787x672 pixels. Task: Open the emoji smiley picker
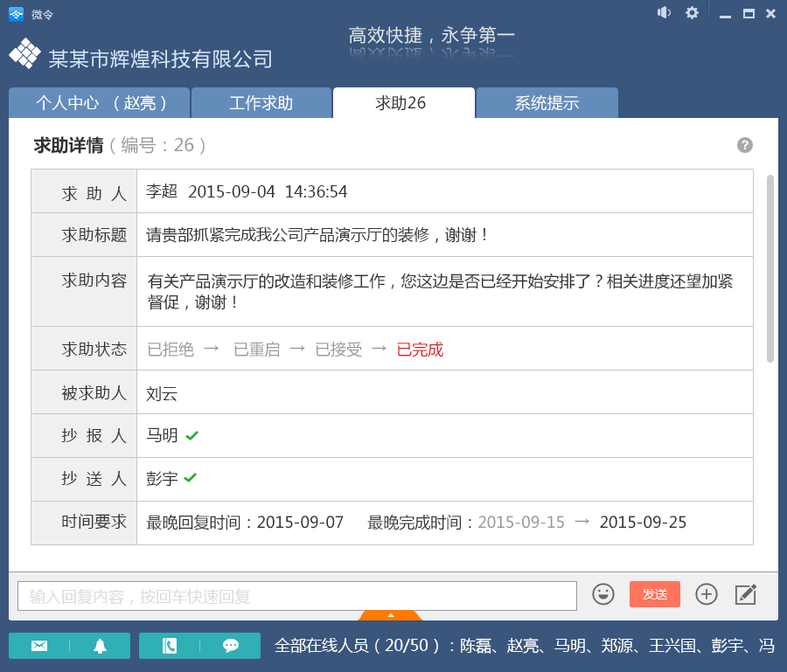603,594
